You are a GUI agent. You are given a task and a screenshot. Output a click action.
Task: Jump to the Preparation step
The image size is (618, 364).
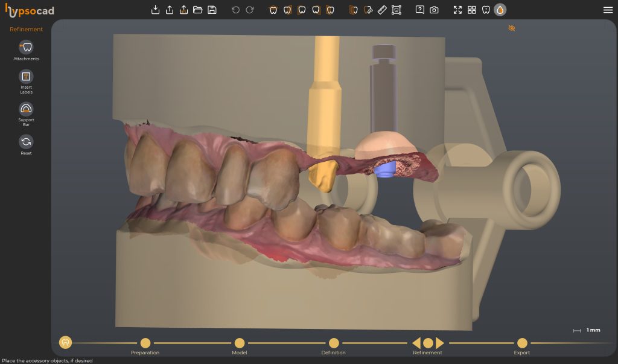click(145, 343)
